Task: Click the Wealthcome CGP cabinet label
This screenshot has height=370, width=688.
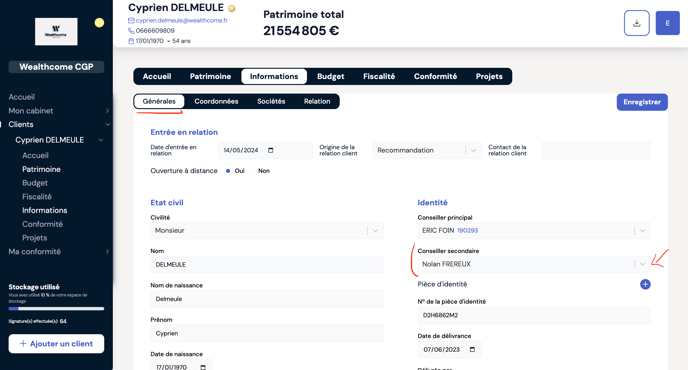Action: coord(56,67)
